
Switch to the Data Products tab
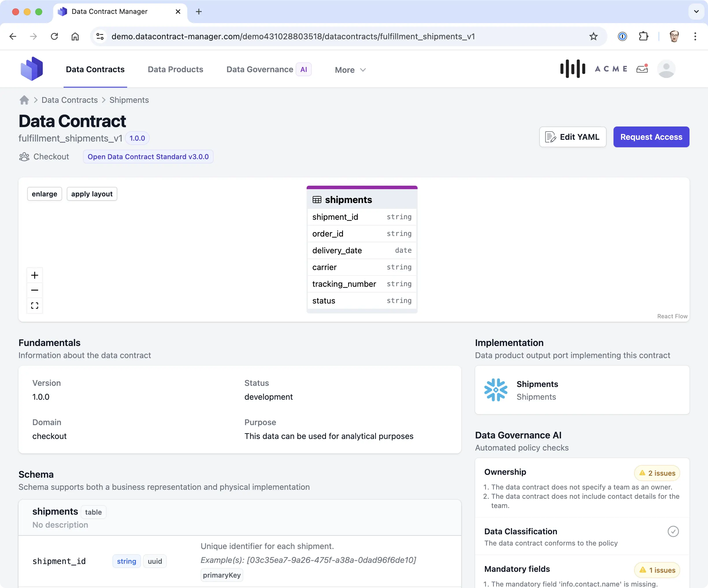175,69
